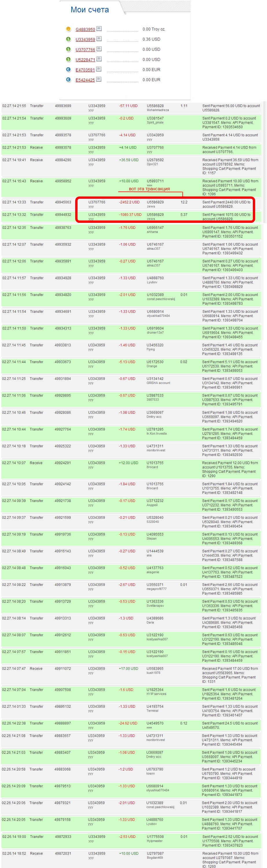Click recipient name Orange
Image resolution: width=267 pixels, height=868 pixels.
152,366
